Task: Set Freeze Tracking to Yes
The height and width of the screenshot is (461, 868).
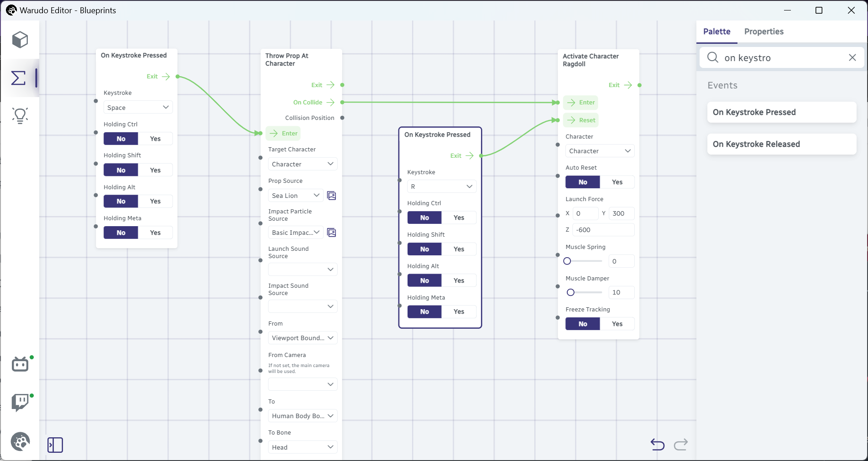Action: [617, 324]
